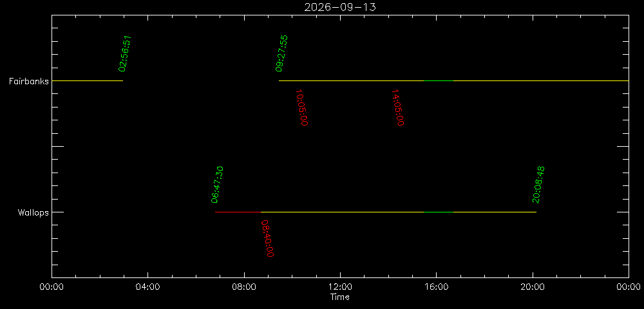Select the 14:05:00 red timestamp label

(397, 108)
